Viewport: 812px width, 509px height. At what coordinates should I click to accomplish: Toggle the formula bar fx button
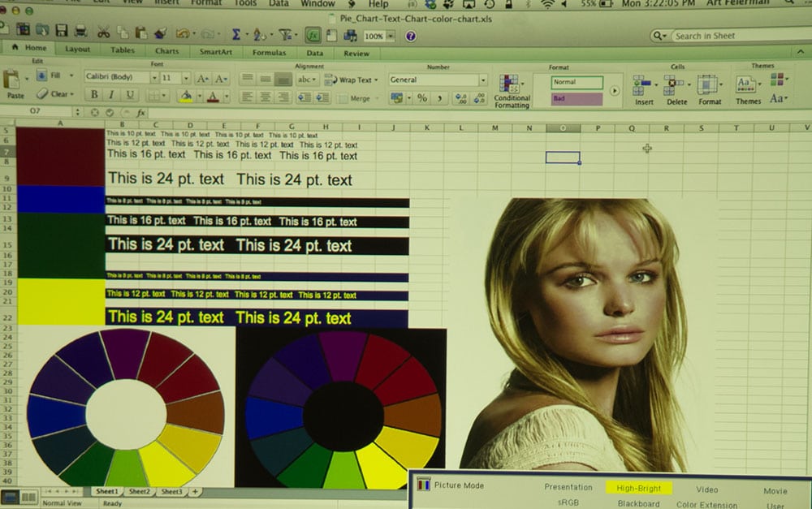(x=313, y=36)
